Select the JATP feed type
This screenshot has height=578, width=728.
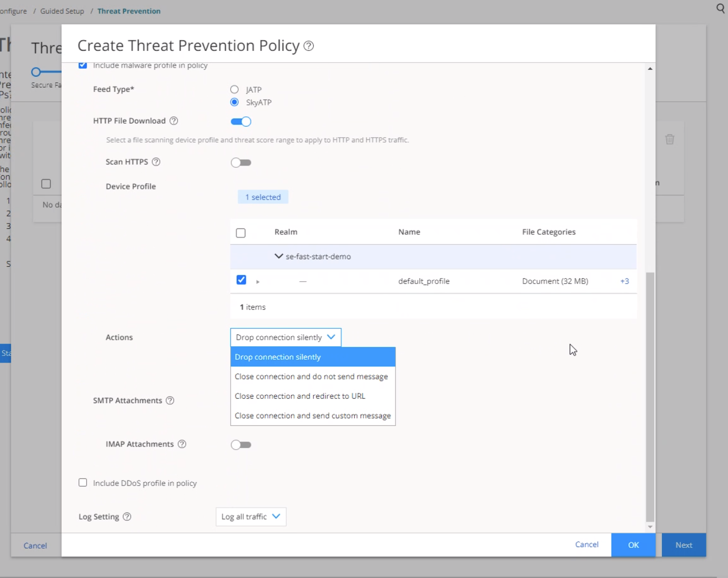[x=234, y=89]
